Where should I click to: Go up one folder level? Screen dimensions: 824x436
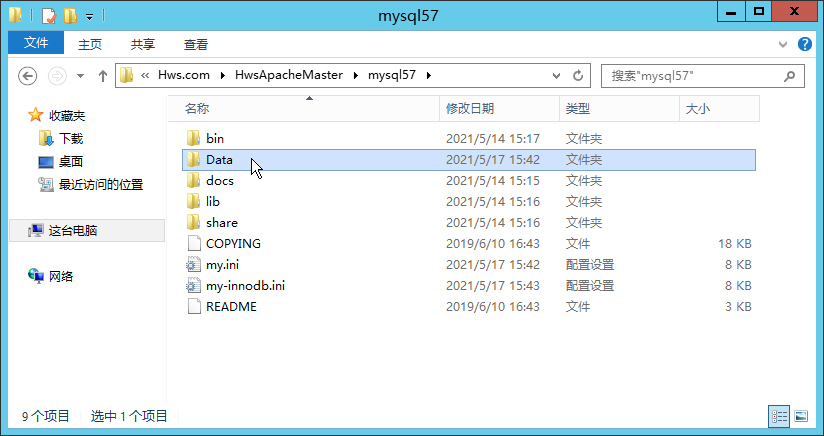[x=102, y=76]
